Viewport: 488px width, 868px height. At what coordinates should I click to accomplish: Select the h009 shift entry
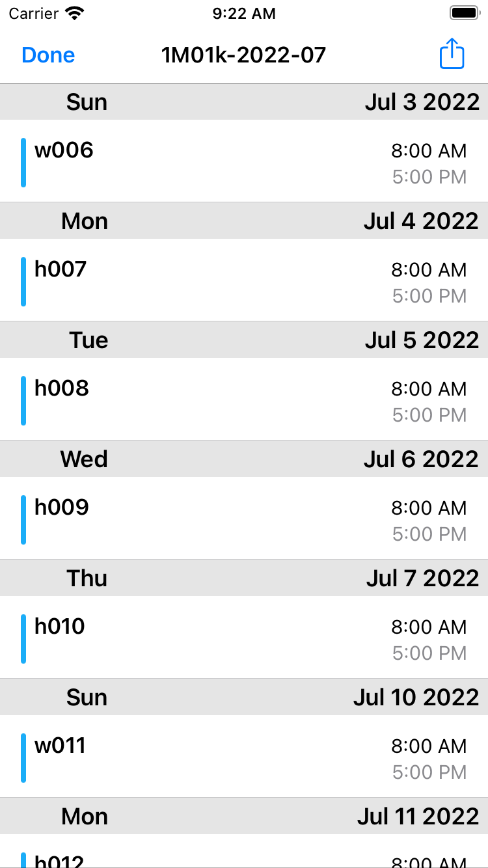[x=244, y=519]
